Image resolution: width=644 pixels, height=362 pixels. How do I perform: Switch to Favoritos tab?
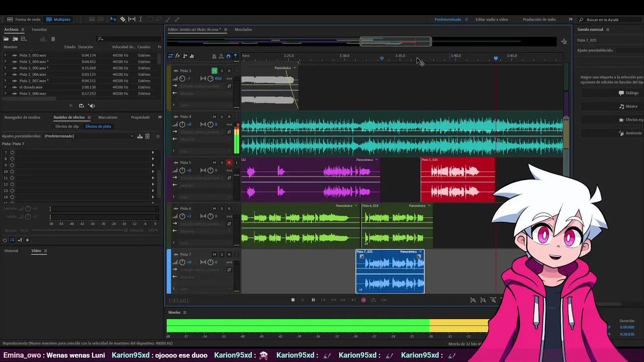pyautogui.click(x=39, y=30)
